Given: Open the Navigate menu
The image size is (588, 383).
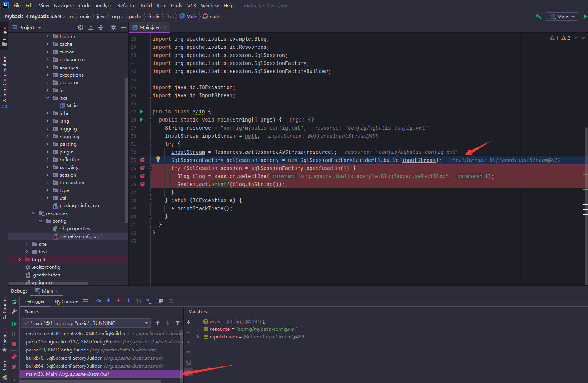Looking at the screenshot, I should coord(63,5).
